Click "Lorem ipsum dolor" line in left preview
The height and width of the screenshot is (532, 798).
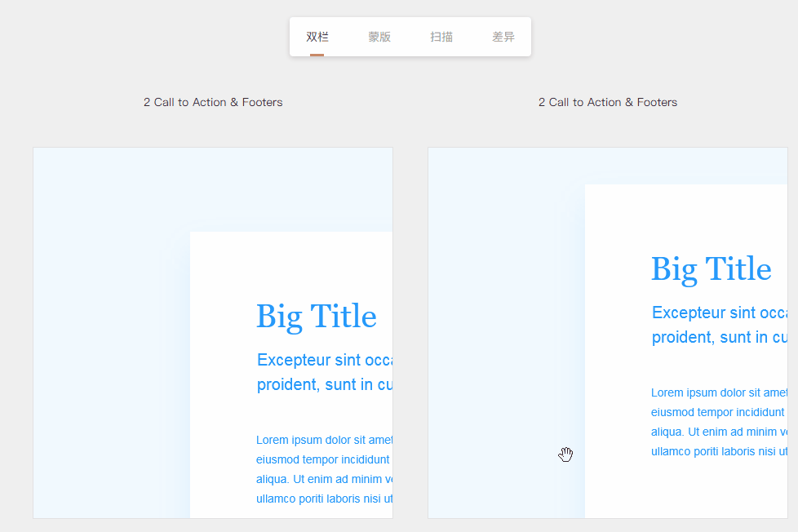pyautogui.click(x=324, y=440)
